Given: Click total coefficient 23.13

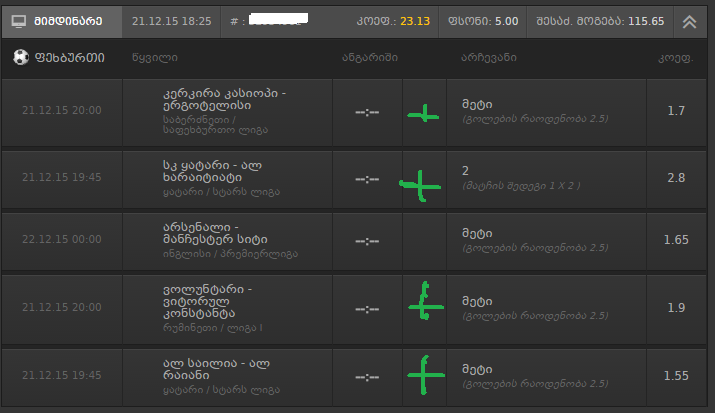Looking at the screenshot, I should click(415, 21).
